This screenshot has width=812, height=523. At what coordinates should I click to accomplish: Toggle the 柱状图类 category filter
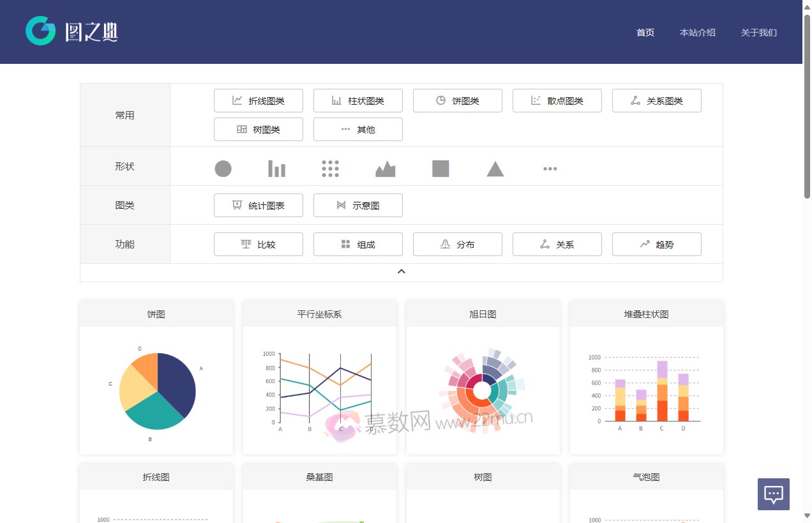(x=357, y=100)
